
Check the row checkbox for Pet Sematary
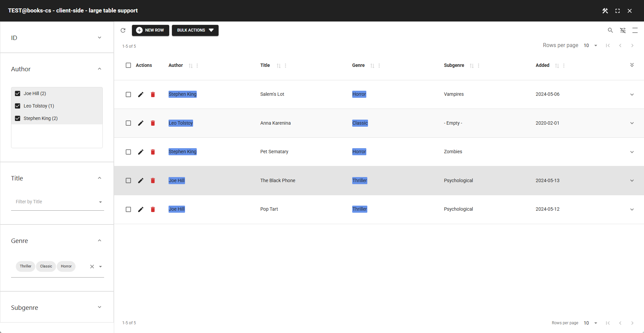tap(128, 152)
